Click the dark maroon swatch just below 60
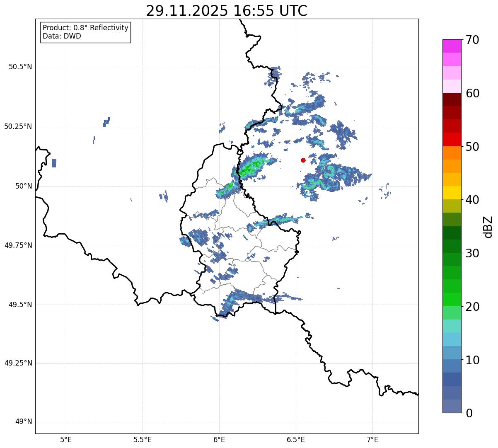This screenshot has width=498, height=448. (452, 99)
